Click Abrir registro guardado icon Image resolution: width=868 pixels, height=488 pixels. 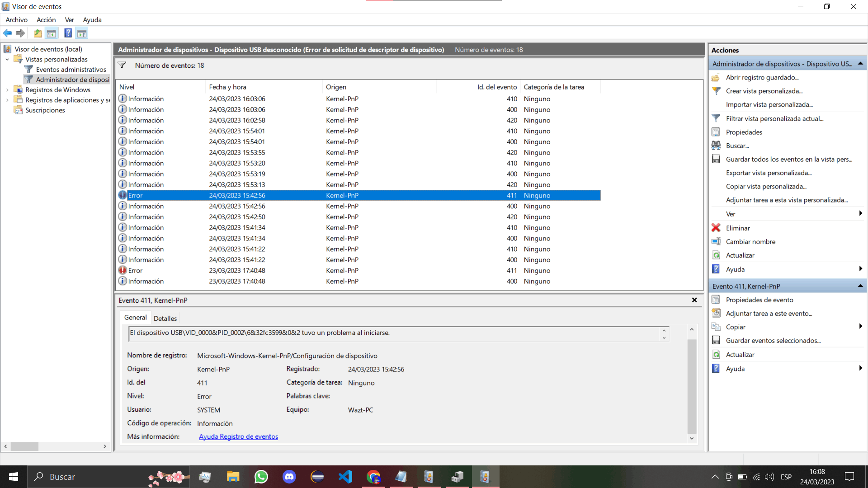pyautogui.click(x=716, y=77)
